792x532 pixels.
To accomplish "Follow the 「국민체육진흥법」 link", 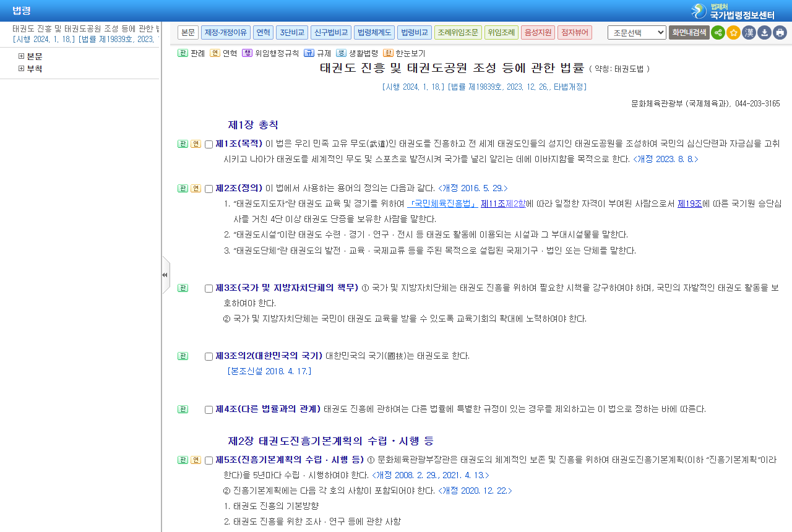I will (x=442, y=204).
